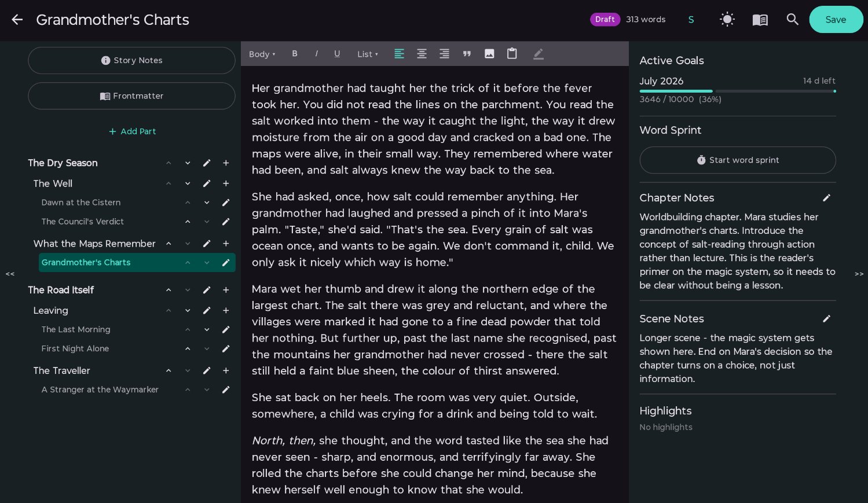Click the July 2026 goal progress bar
Image resolution: width=868 pixels, height=503 pixels.
pyautogui.click(x=738, y=91)
